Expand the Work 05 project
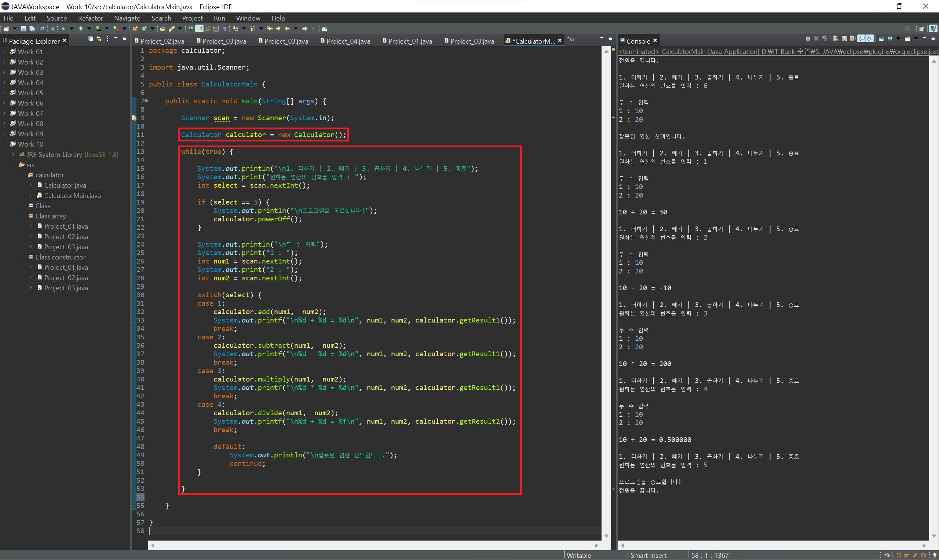939x560 pixels. pos(4,93)
